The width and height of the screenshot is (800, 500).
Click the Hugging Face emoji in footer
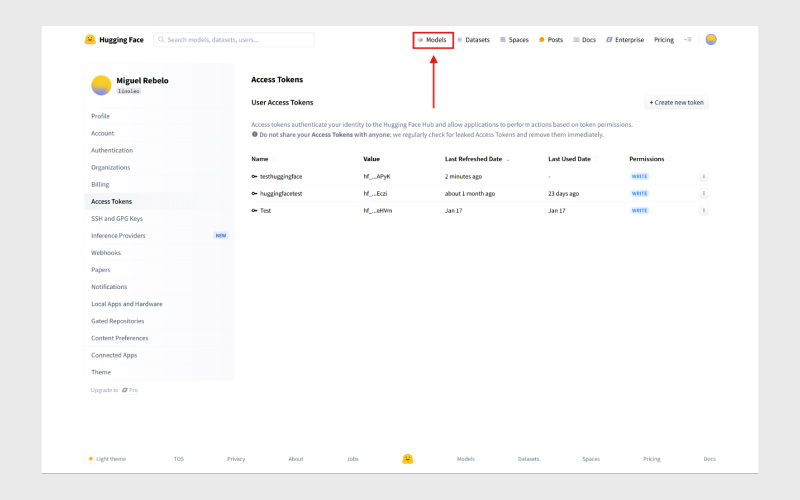[408, 459]
